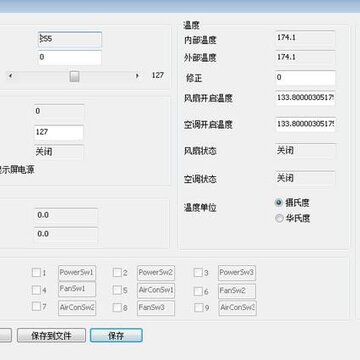Screen dimensions: 360x360
Task: Click the left panel 关闭 status field
Action: (59, 152)
